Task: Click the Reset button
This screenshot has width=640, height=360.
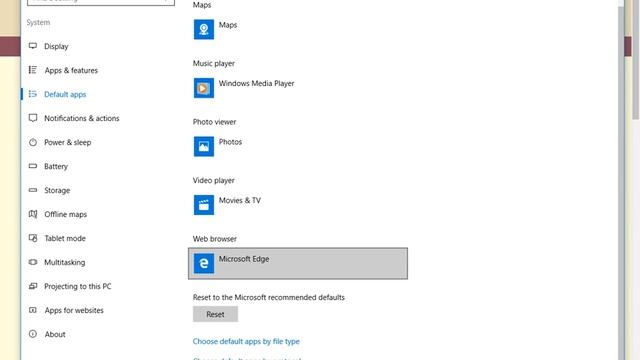Action: click(x=215, y=314)
